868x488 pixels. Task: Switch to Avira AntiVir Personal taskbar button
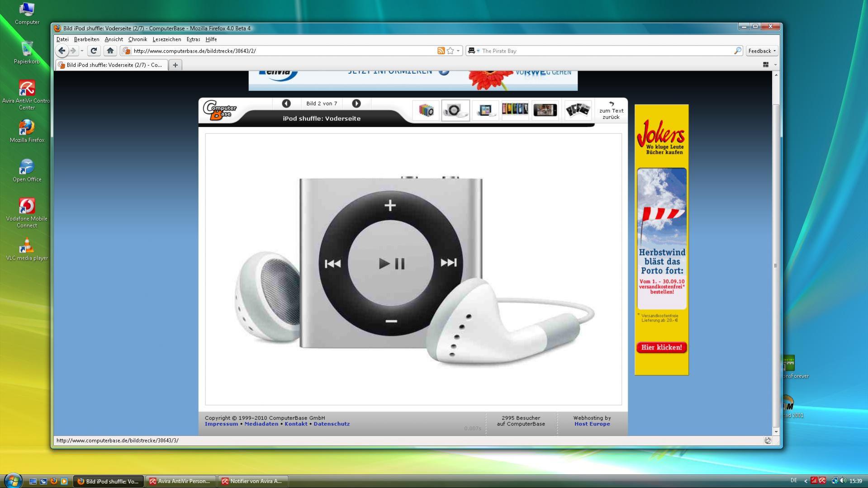pyautogui.click(x=181, y=481)
